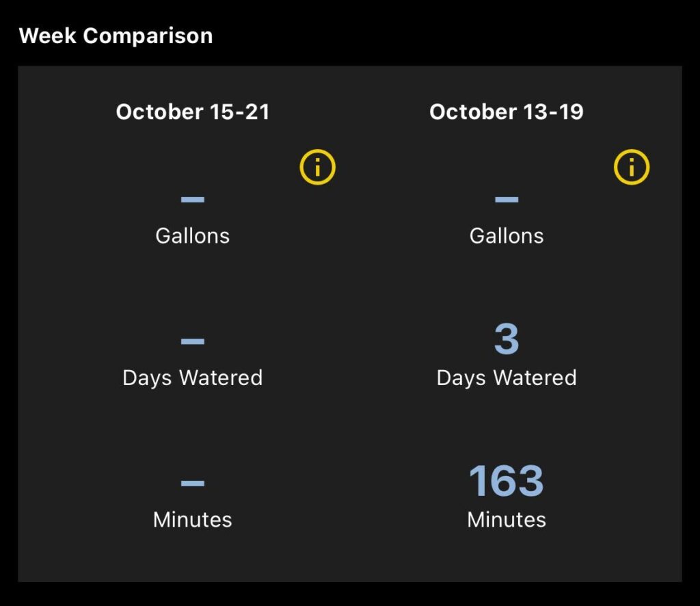Open the info icon for October 13-19
The height and width of the screenshot is (606, 700).
click(632, 167)
